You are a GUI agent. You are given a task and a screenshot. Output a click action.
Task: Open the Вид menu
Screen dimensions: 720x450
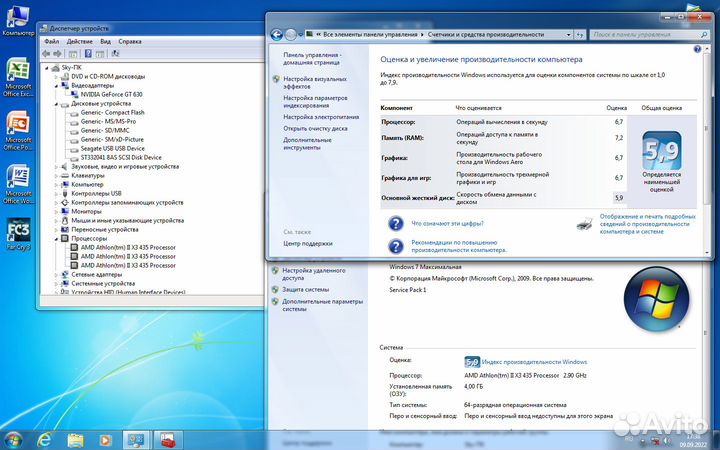click(106, 41)
